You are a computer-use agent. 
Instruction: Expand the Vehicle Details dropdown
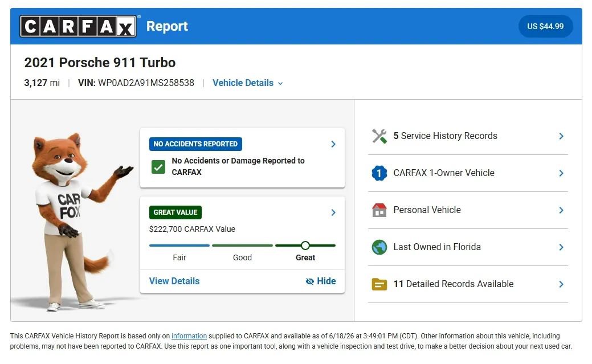(247, 83)
